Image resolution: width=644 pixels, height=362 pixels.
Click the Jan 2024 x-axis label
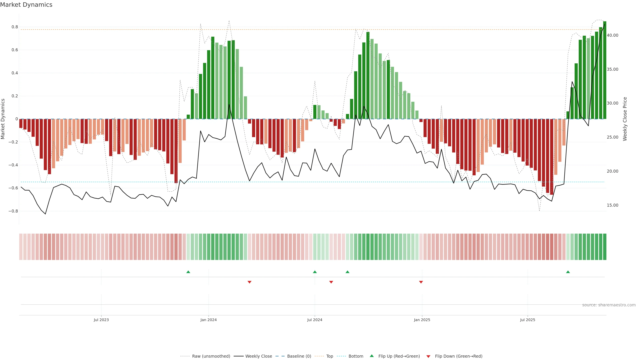pyautogui.click(x=208, y=320)
